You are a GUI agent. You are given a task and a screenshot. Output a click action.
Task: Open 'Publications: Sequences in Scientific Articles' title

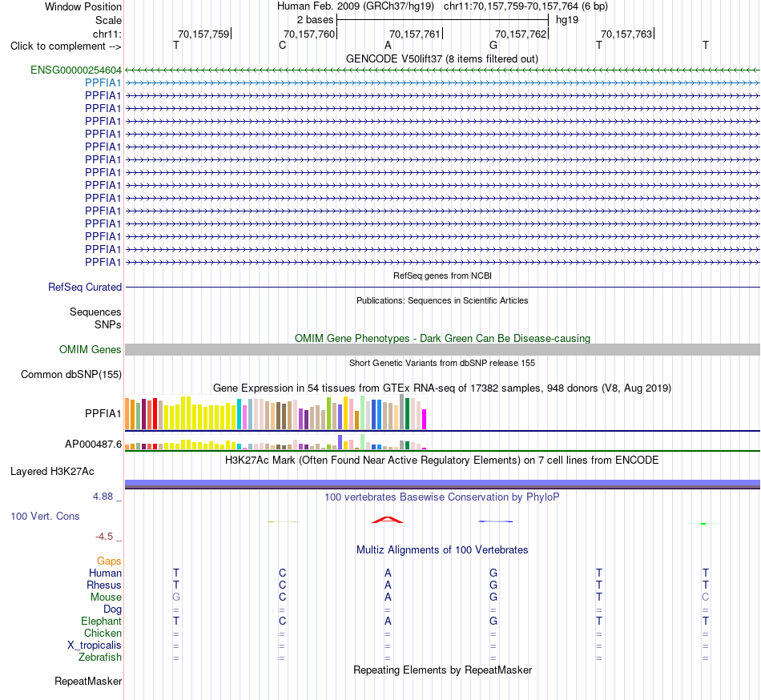point(442,300)
